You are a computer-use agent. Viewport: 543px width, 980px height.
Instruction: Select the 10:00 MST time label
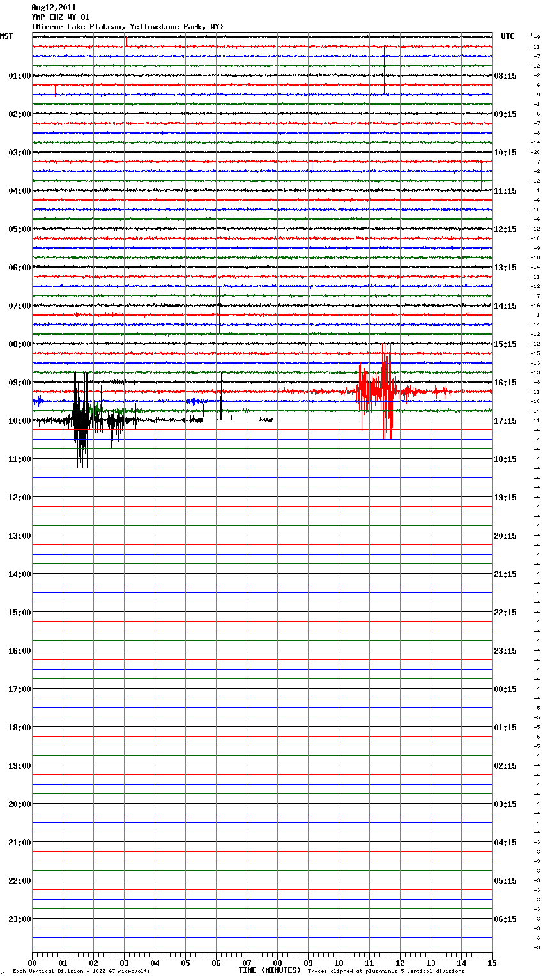(20, 421)
